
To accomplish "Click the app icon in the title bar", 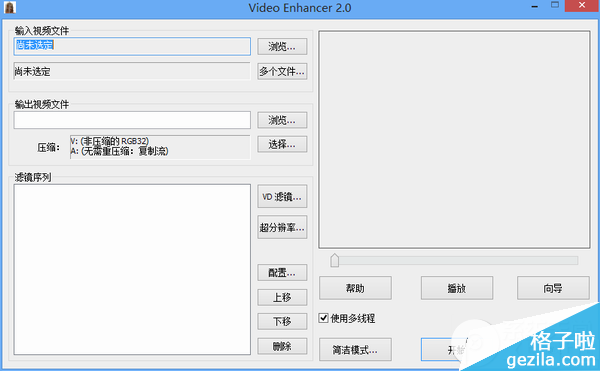I will [10, 7].
